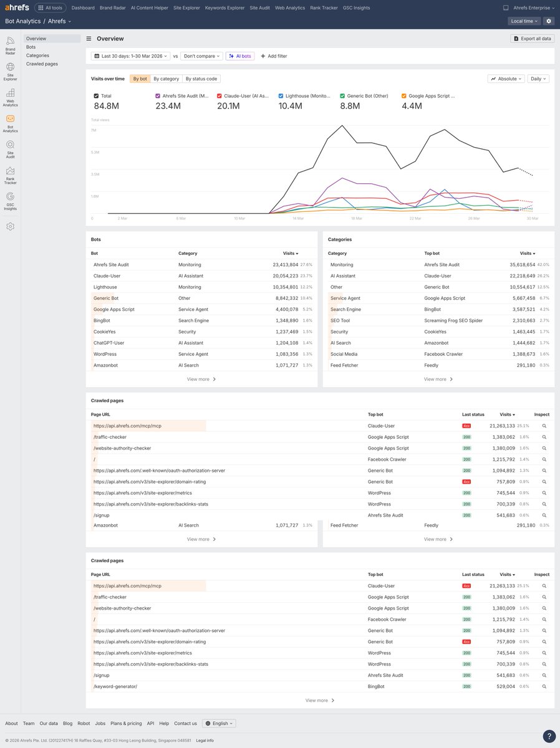560x748 pixels.
Task: Open the Don't compare dropdown
Action: [202, 56]
